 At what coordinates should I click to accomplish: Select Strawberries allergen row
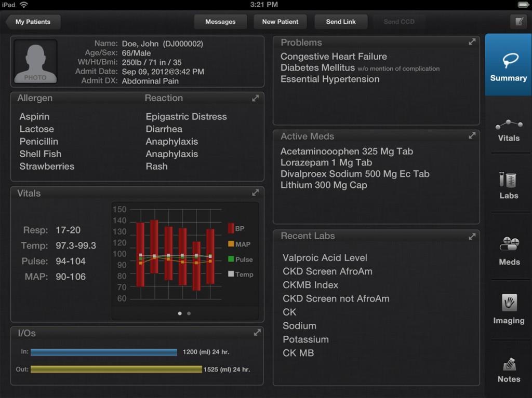click(x=47, y=167)
